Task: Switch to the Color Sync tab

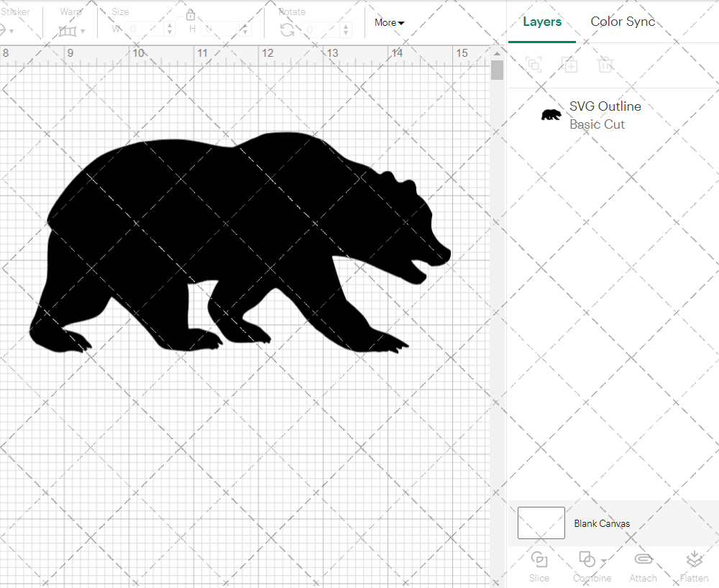Action: 623,22
